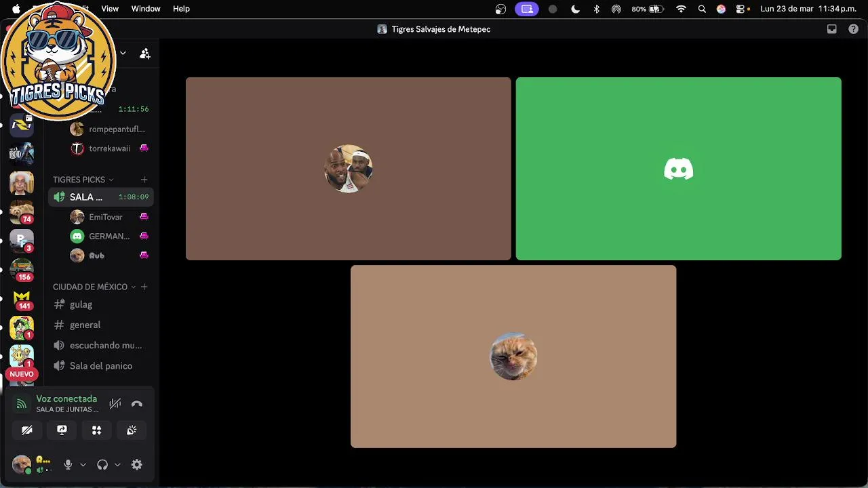Image resolution: width=868 pixels, height=488 pixels.
Task: Focus the orange cat video tile
Action: click(x=513, y=357)
